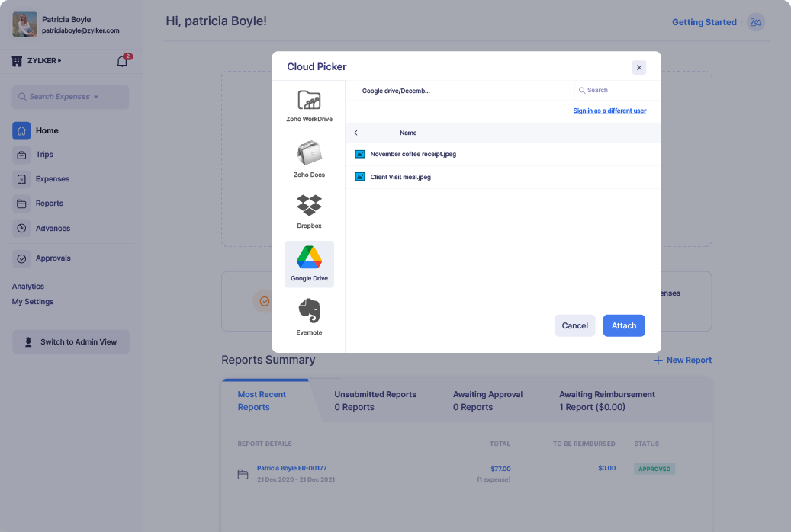
Task: Open report Patricia Boyle ER-00177
Action: point(291,468)
